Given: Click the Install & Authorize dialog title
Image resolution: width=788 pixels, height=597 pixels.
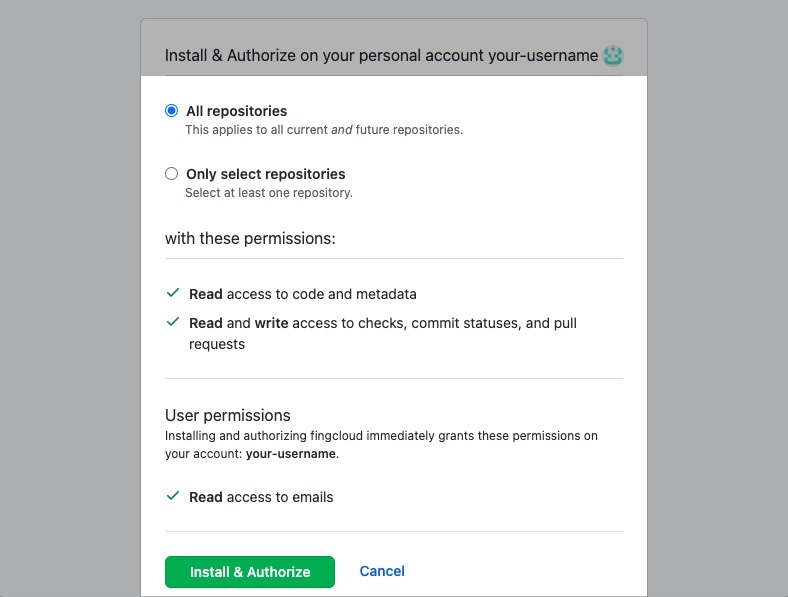Looking at the screenshot, I should click(x=381, y=56).
